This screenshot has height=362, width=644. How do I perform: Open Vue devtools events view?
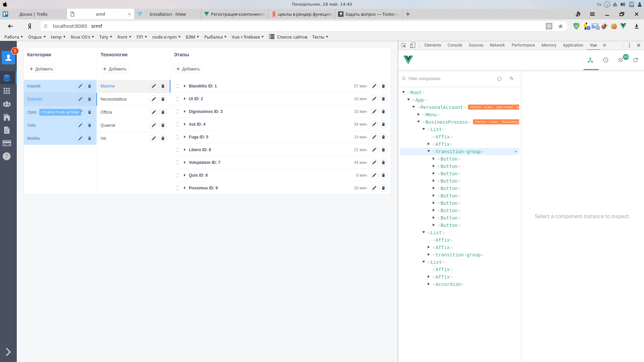621,60
